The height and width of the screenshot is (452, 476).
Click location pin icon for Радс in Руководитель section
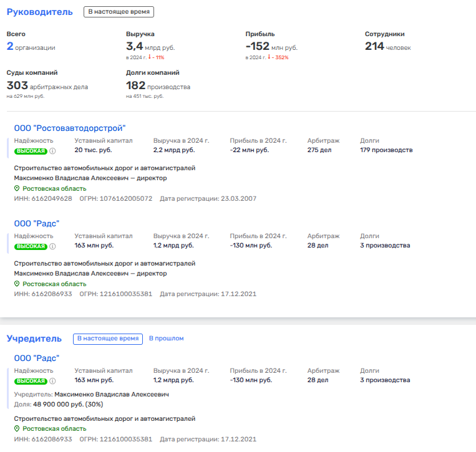pos(17,284)
